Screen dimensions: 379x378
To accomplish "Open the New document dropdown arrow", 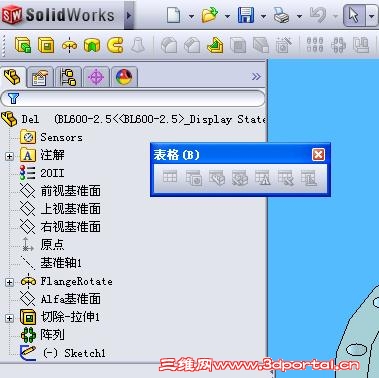I will [x=191, y=16].
